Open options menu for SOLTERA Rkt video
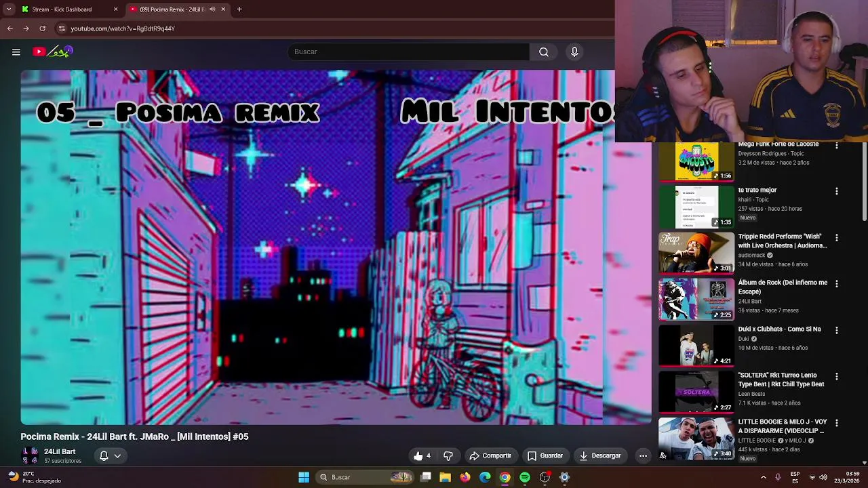Viewport: 868px width, 488px height. (x=836, y=376)
